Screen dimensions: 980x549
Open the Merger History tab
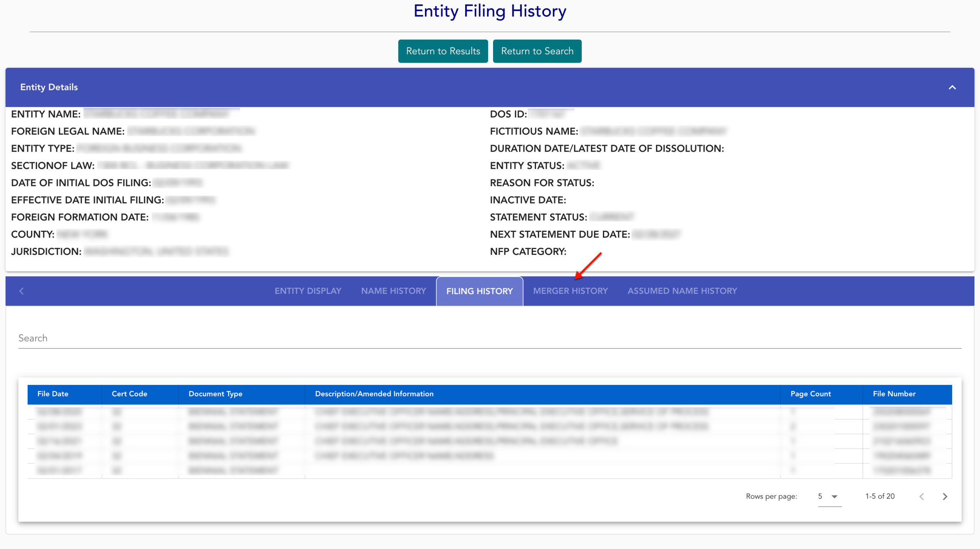point(570,291)
